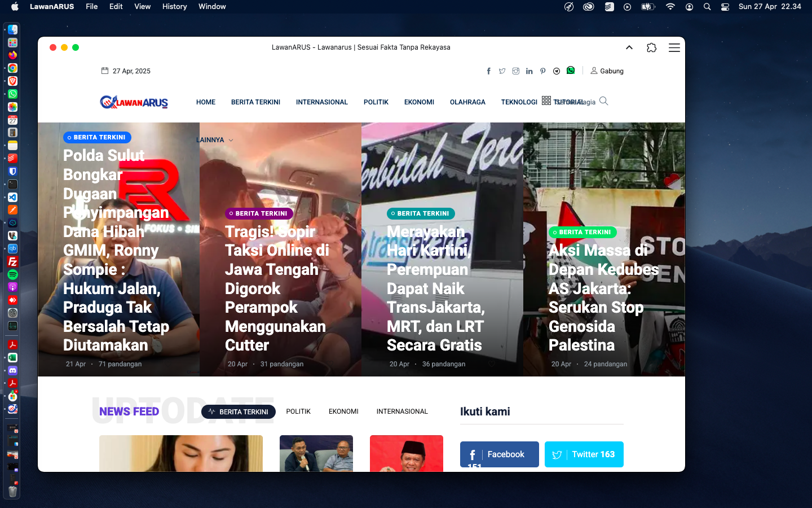Click the Gabung login link
The width and height of the screenshot is (812, 508).
coord(607,71)
